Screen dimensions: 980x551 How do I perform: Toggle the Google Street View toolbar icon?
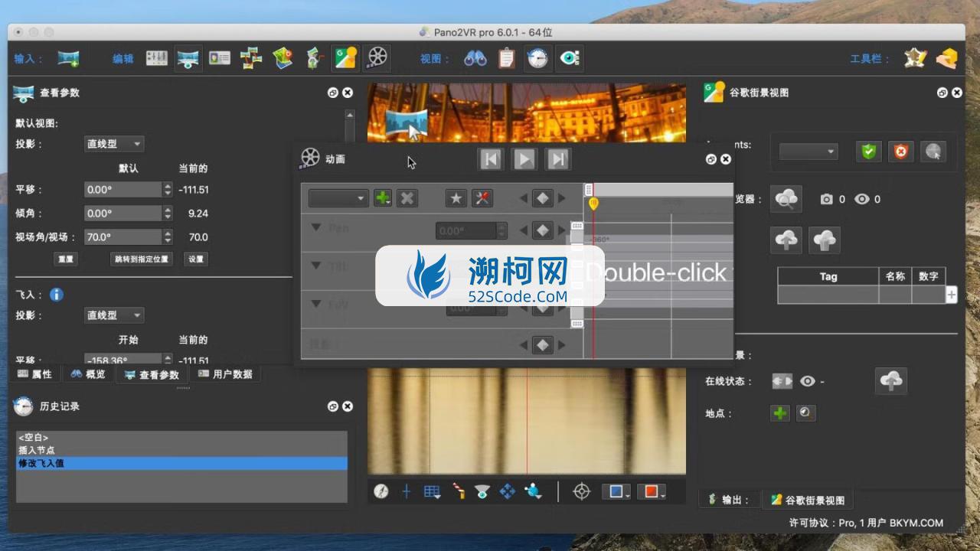coord(345,58)
